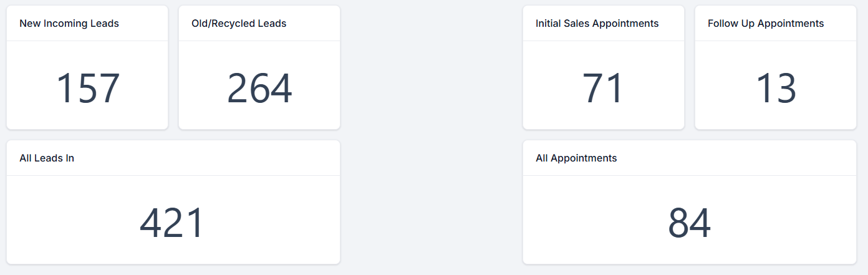Screen dimensions: 868x275
Task: Click the All Leads In heading
Action: point(47,158)
